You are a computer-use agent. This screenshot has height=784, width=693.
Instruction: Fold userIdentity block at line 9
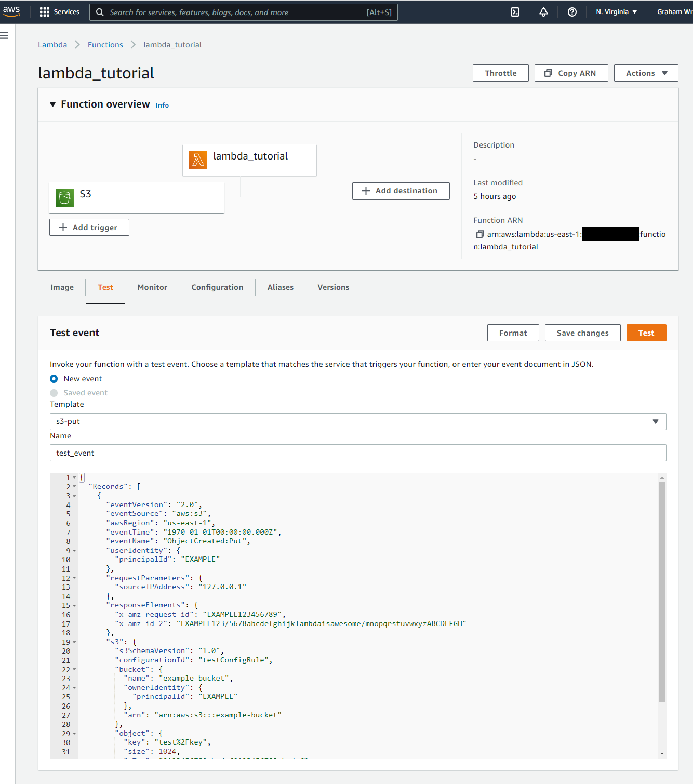74,551
